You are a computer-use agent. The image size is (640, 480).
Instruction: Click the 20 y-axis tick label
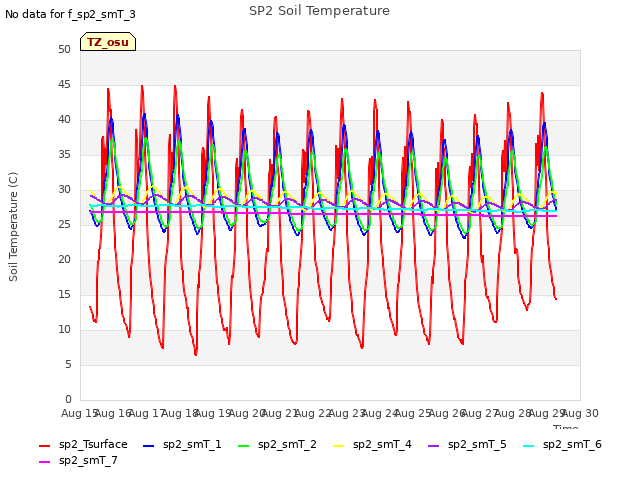point(64,259)
